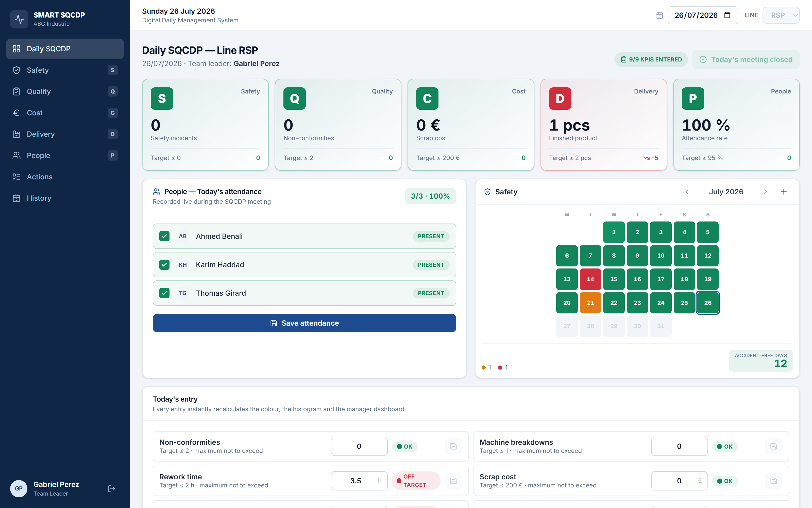Select highlighted day 26 in calendar
Viewport: 812px width, 508px height.
tap(708, 303)
